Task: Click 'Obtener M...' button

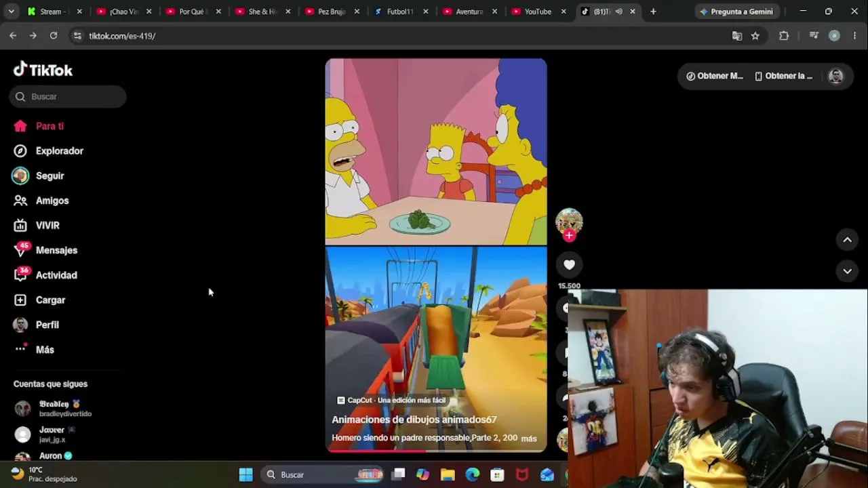Action: [715, 76]
